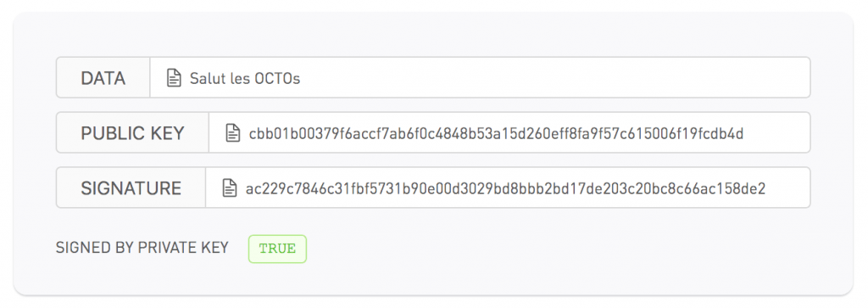
Task: Click the document icon in DATA field
Action: 175,78
